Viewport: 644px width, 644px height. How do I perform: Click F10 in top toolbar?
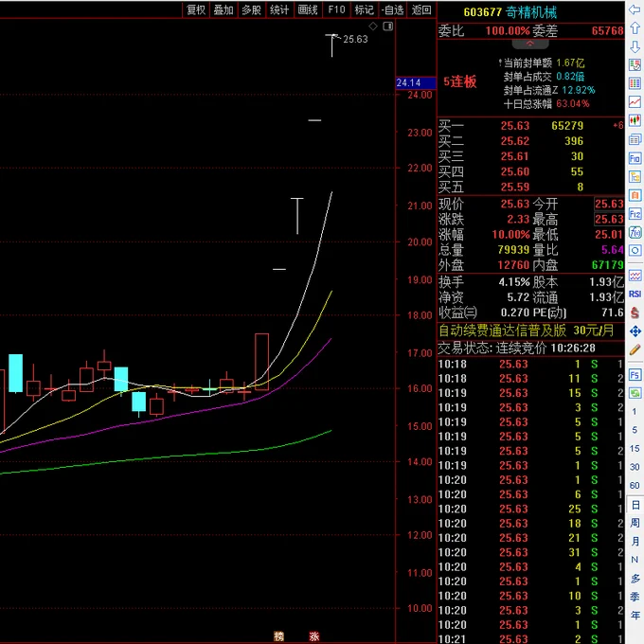click(336, 9)
